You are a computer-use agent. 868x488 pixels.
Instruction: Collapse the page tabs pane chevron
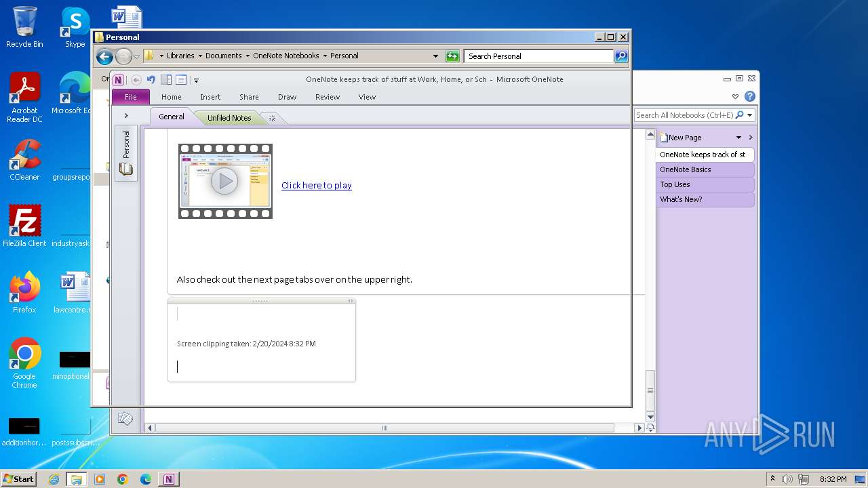coord(750,138)
